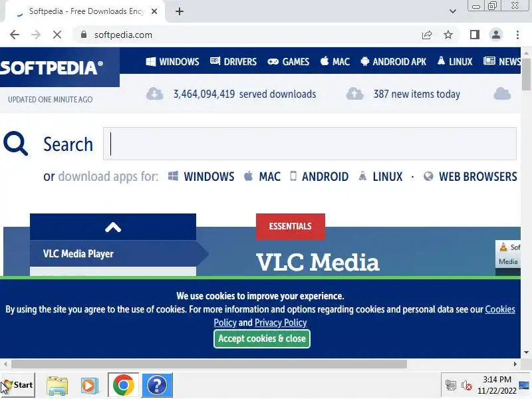Click the served downloads cloud icon
Viewport: 532px width, 399px height.
155,94
